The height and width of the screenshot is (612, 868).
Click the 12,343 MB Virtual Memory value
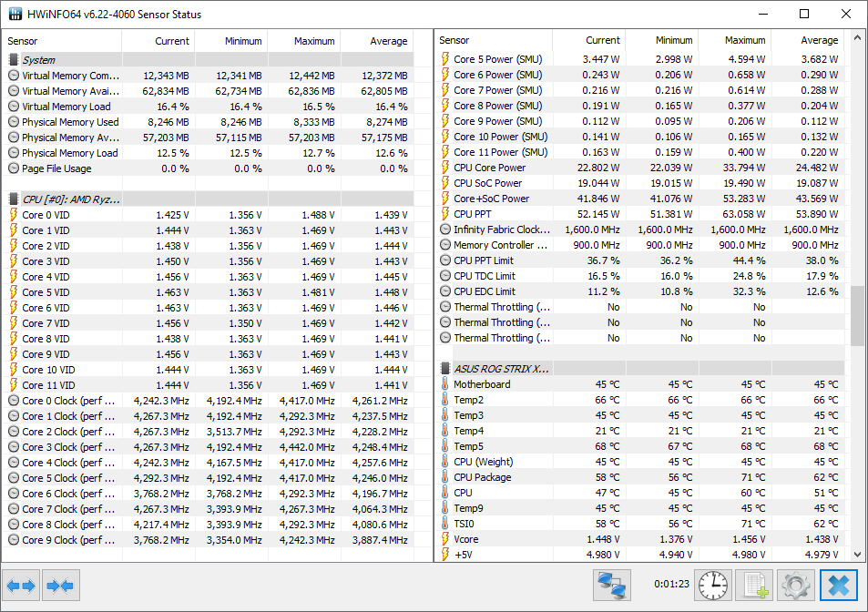click(166, 76)
